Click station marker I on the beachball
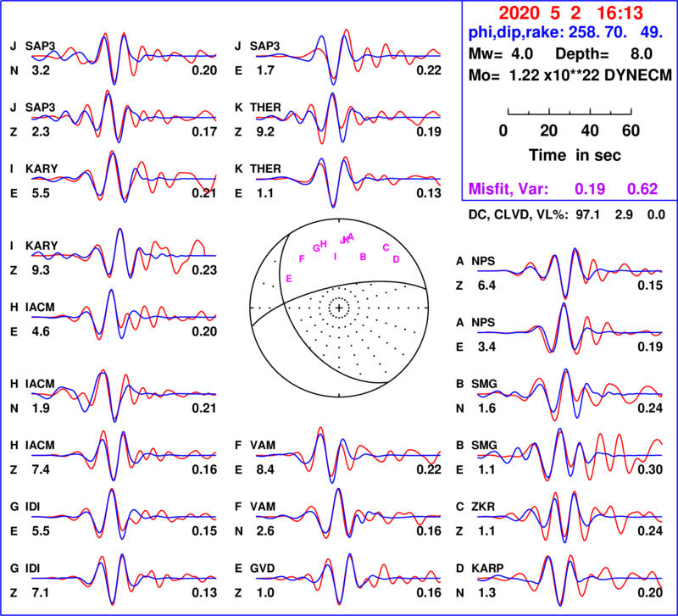 pos(335,257)
